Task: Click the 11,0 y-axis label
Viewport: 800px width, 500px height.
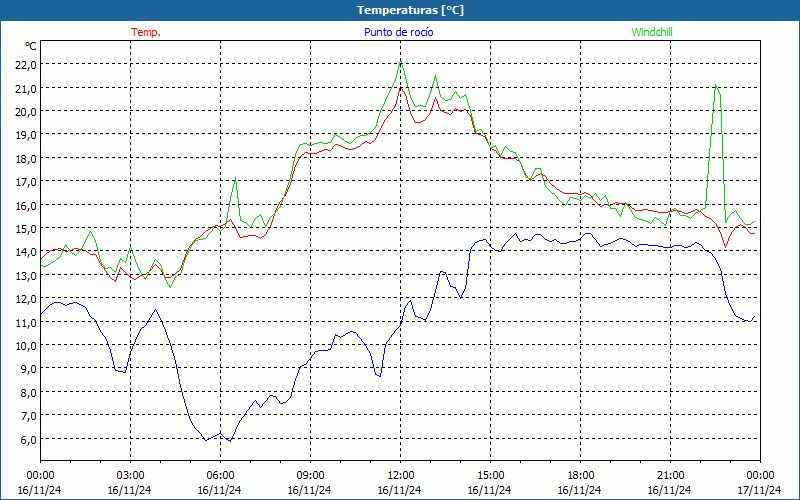Action: (26, 322)
